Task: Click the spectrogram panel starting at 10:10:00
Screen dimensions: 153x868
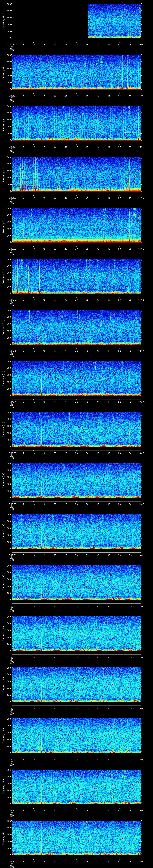Action: 77,72
